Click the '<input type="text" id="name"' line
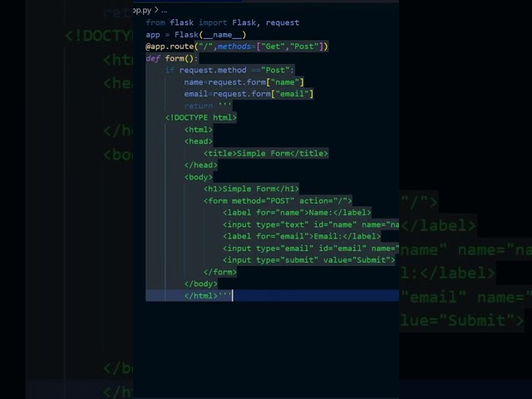 (311, 224)
